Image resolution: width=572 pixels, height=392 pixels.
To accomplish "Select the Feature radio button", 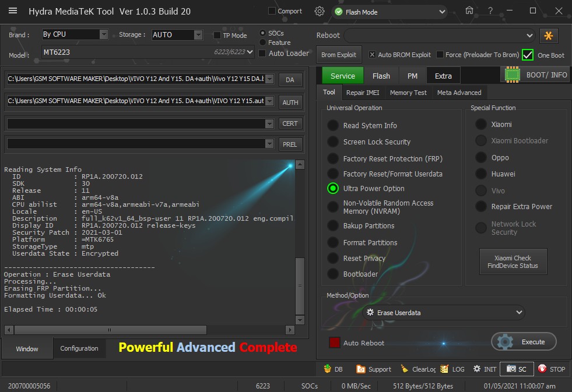I will click(262, 43).
